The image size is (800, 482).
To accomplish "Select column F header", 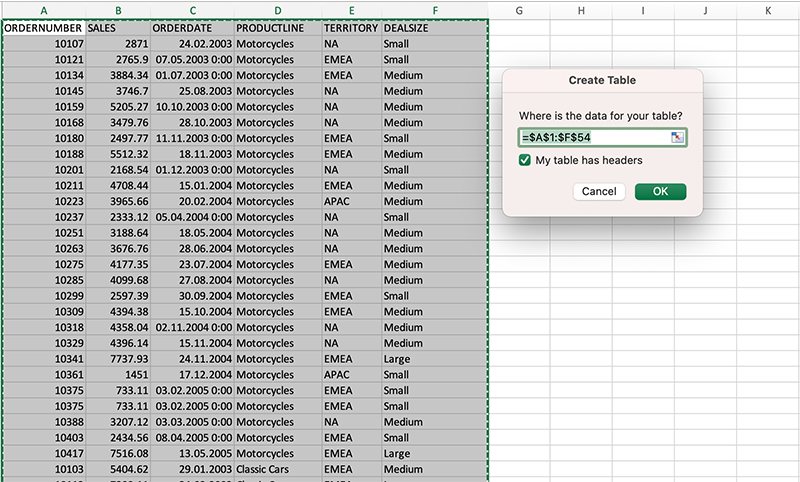I will click(x=434, y=10).
